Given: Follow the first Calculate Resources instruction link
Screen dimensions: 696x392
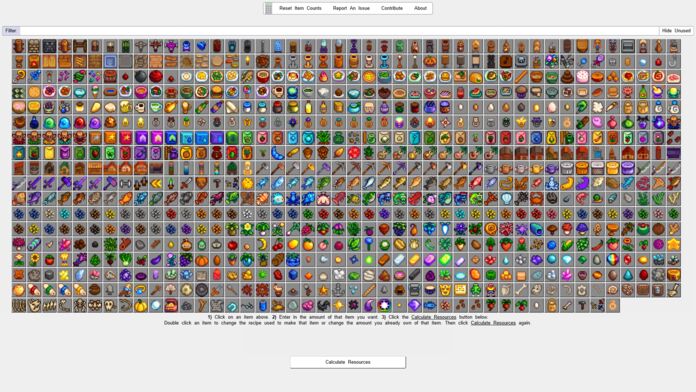Looking at the screenshot, I should [433, 317].
